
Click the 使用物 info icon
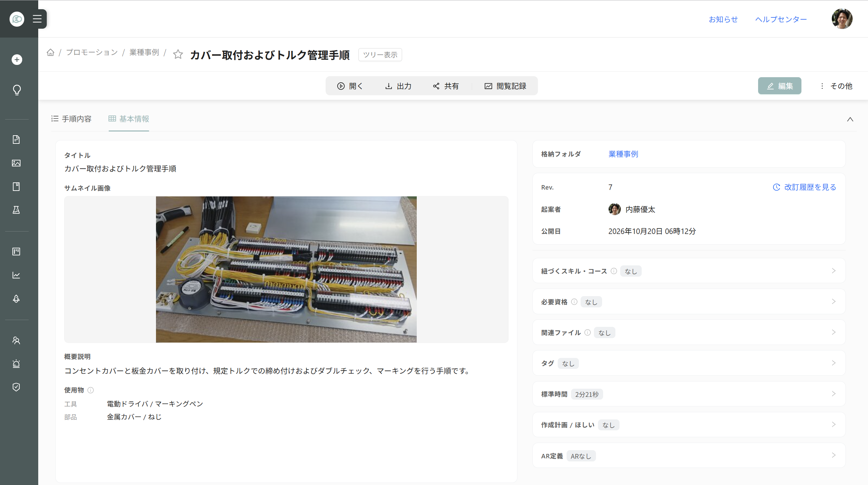91,390
